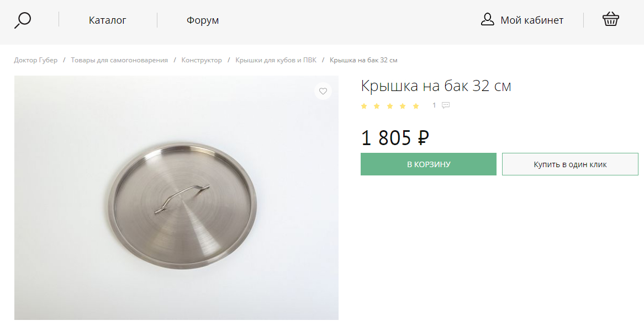
Task: Click the user profile icon
Action: tap(487, 19)
